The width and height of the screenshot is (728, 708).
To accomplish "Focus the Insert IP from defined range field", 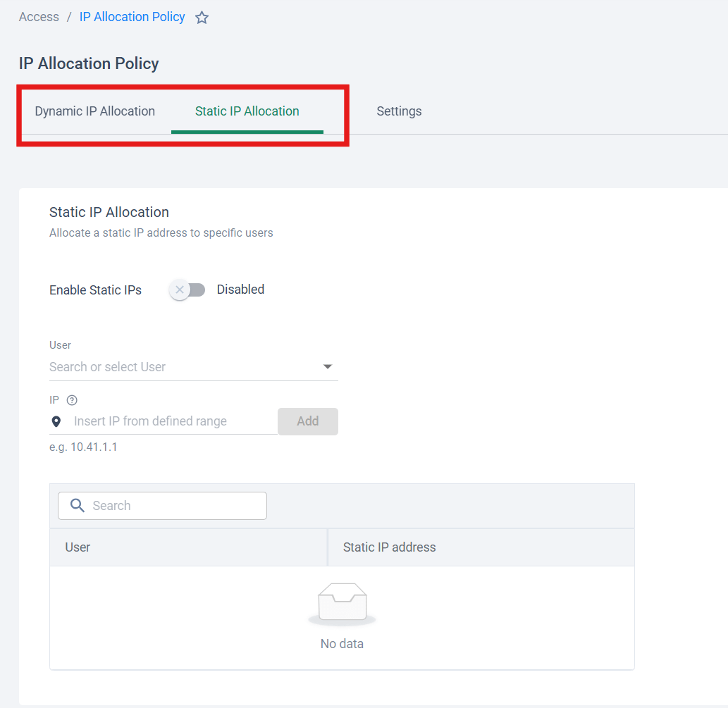I will [x=173, y=421].
